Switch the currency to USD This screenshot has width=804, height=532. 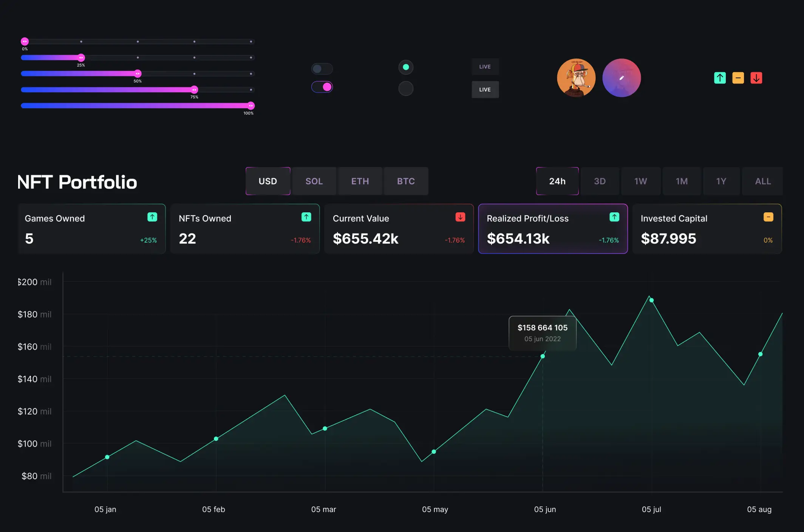coord(268,181)
